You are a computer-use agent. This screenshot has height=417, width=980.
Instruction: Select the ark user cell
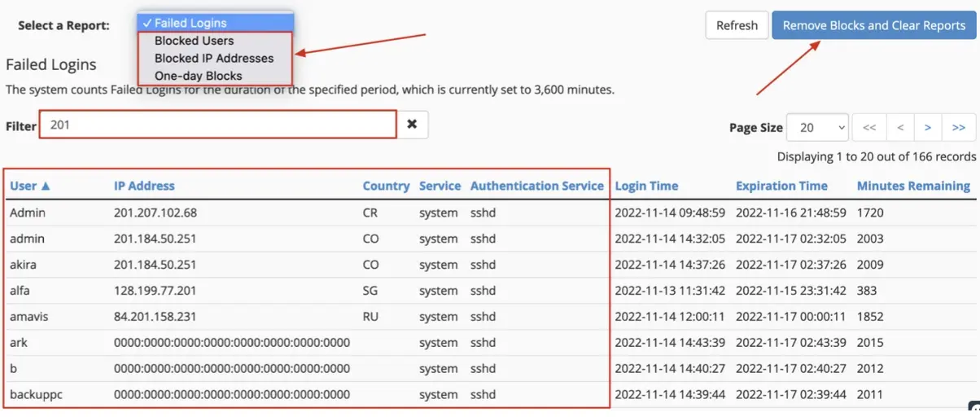coord(19,343)
